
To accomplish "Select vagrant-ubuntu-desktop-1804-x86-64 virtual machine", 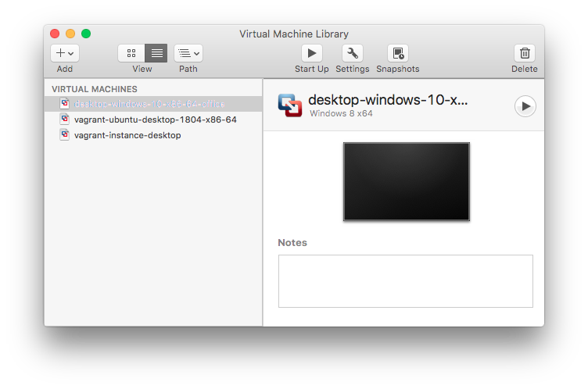I will point(153,120).
